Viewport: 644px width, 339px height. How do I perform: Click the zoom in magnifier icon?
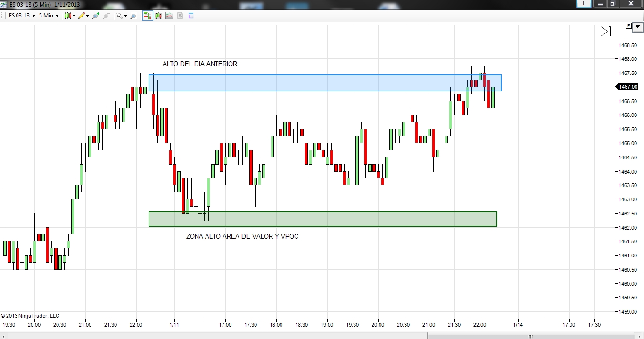click(x=96, y=16)
